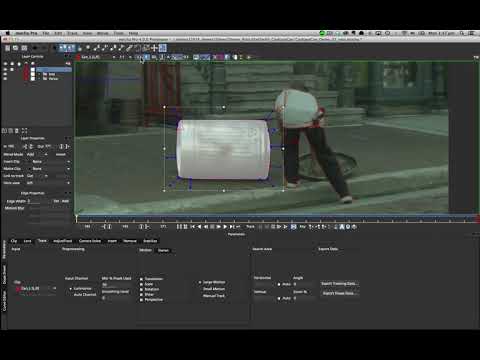Click the Edge Width Add button
The width and height of the screenshot is (480, 360).
[65, 201]
